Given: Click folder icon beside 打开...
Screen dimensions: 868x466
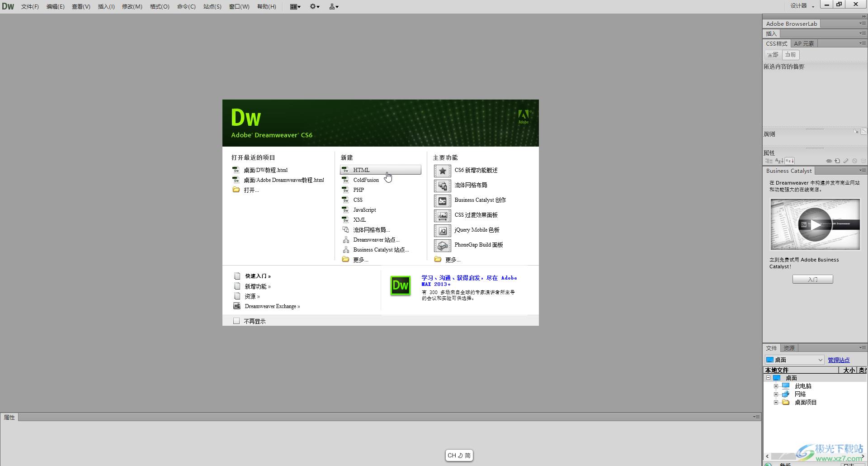Looking at the screenshot, I should coord(236,190).
